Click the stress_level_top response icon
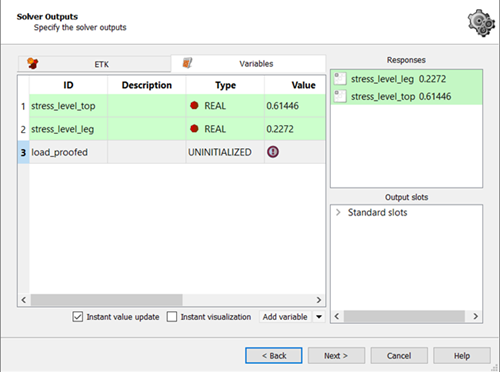 click(x=340, y=96)
